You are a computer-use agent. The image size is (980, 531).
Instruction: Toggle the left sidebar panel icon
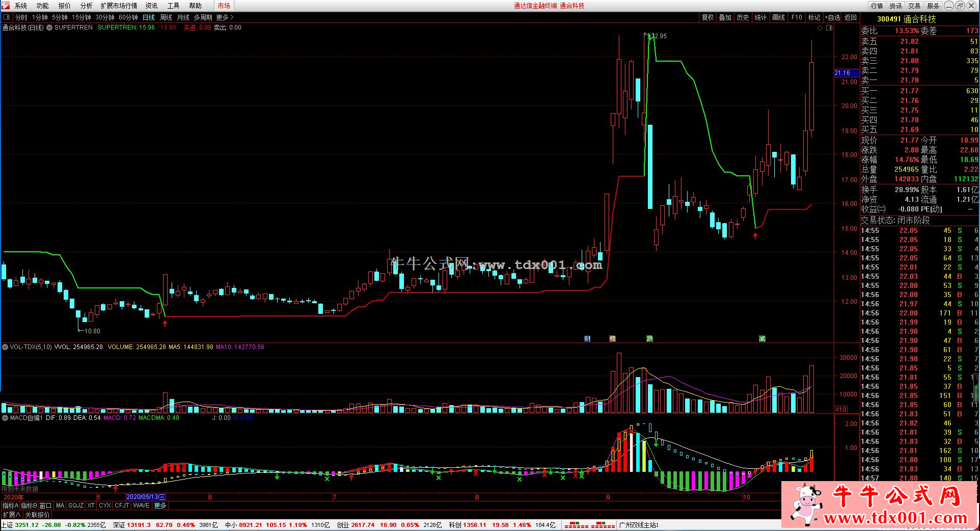(6, 17)
